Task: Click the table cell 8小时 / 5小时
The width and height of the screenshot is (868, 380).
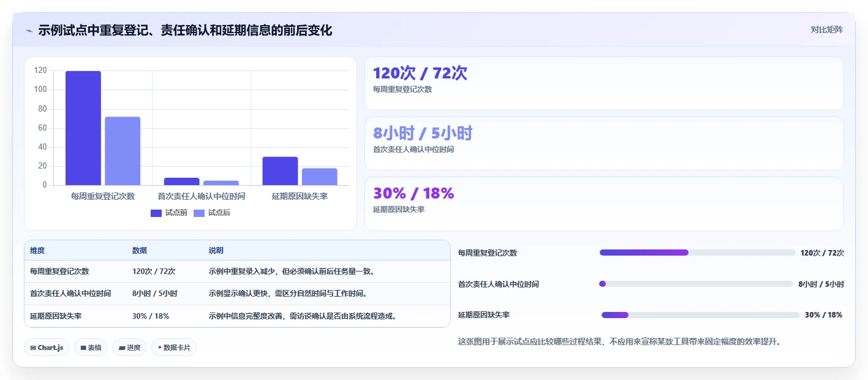Action: pyautogui.click(x=155, y=294)
